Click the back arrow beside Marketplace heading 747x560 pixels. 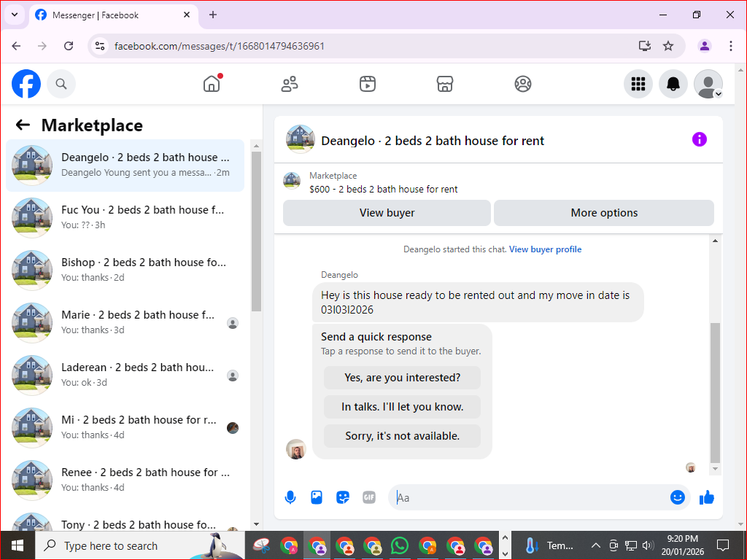pyautogui.click(x=23, y=125)
